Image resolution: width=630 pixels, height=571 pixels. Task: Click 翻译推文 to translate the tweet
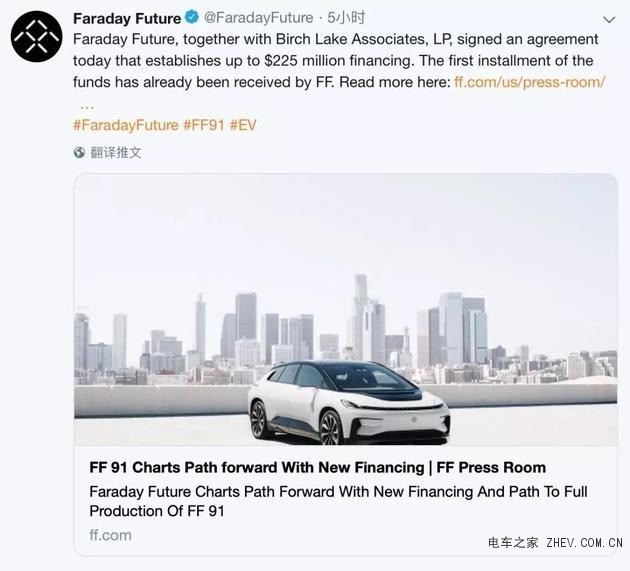pos(116,153)
